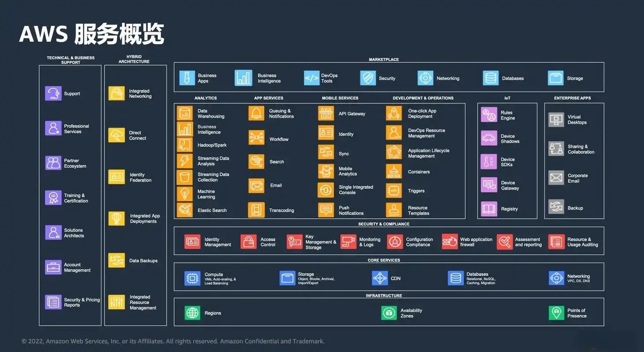Select the Web application firewall icon

click(450, 242)
